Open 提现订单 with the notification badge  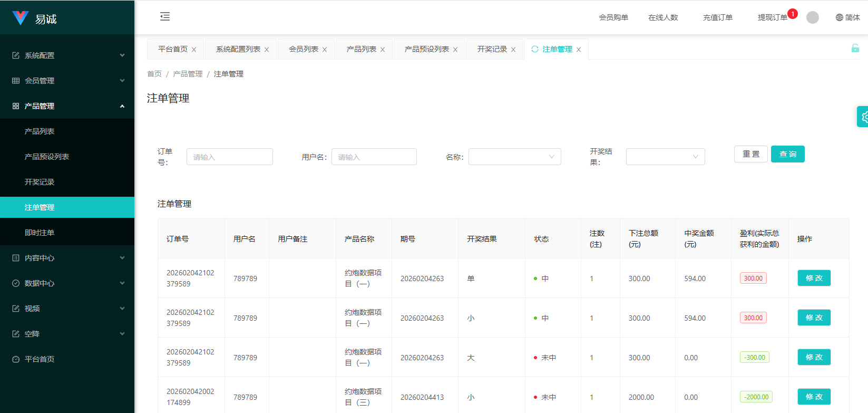[772, 17]
